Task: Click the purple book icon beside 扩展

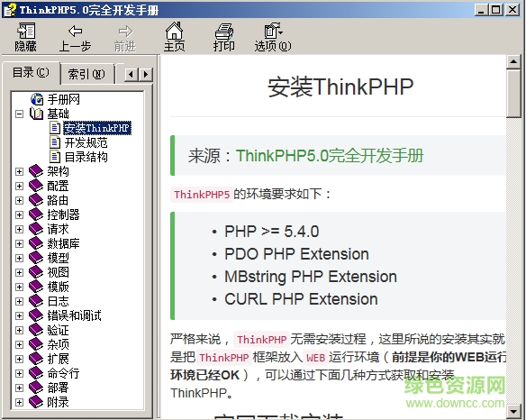Action: (x=36, y=359)
